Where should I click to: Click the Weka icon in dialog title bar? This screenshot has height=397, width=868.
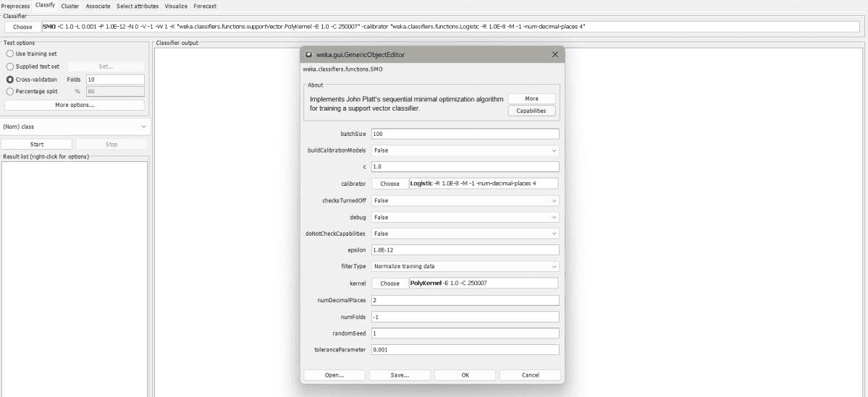click(308, 54)
